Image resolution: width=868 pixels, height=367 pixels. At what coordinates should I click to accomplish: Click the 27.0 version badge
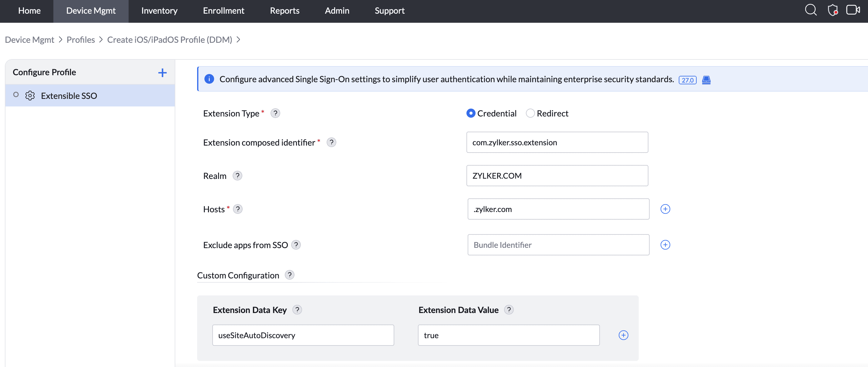[x=687, y=80]
